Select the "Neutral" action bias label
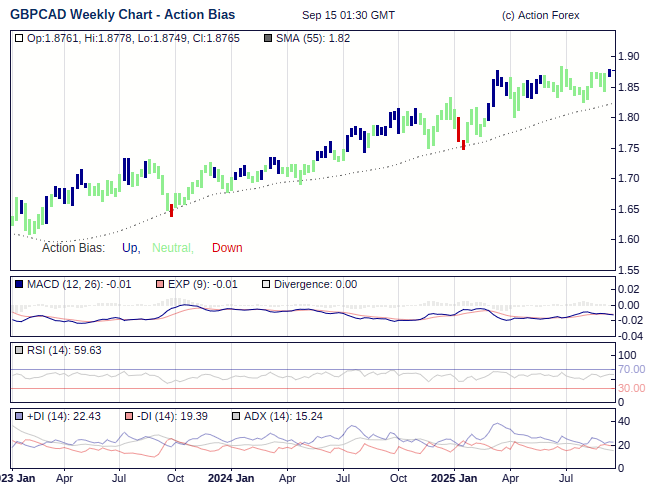 [172, 248]
